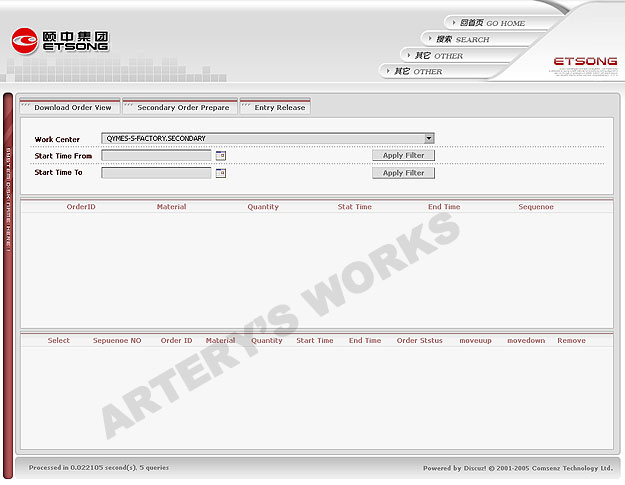Open the Work Center dropdown list
Viewport: 625px width, 485px height.
pyautogui.click(x=429, y=138)
